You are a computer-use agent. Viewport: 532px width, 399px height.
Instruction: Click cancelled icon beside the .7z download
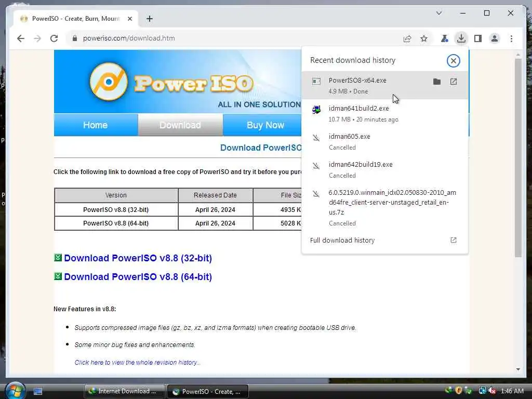tap(316, 194)
